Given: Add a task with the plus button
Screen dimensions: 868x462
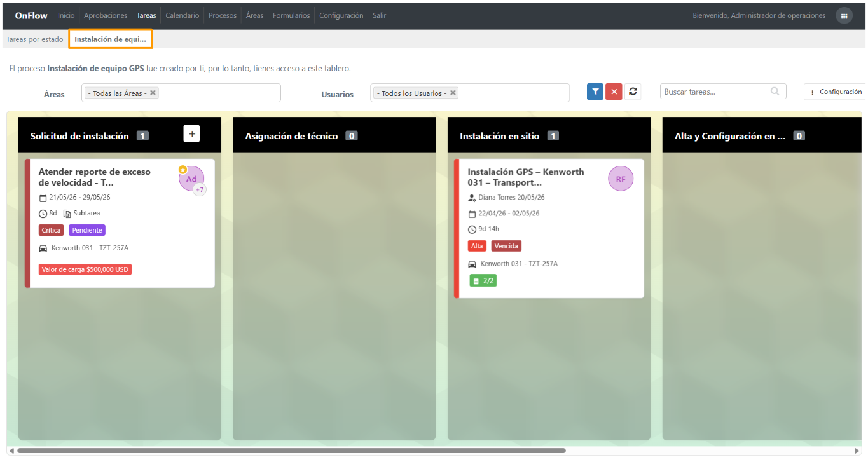Looking at the screenshot, I should [x=191, y=133].
